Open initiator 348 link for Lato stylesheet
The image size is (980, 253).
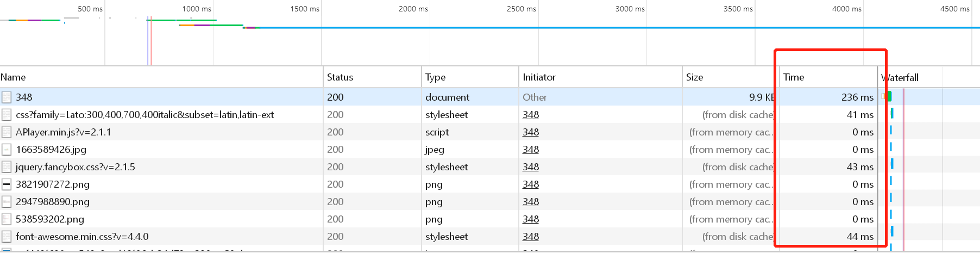pyautogui.click(x=531, y=114)
